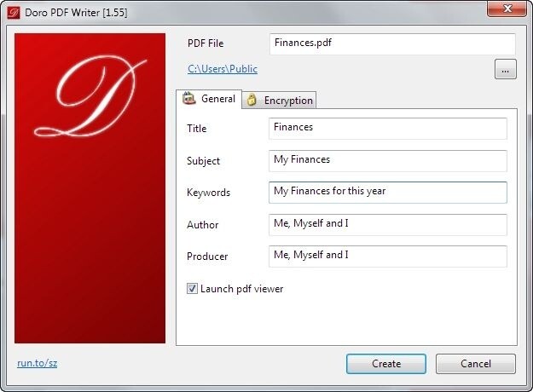Click the large Doro D logo banner

tap(90, 187)
